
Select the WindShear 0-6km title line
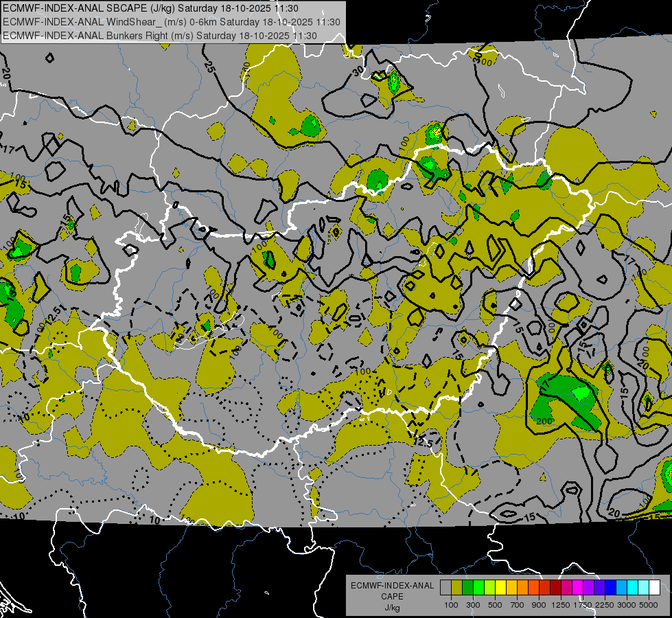coord(172,22)
